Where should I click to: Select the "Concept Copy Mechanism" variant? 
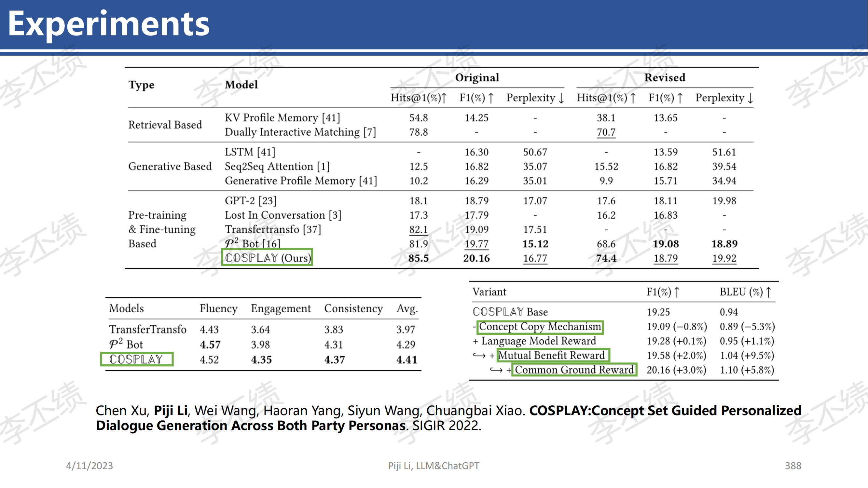click(x=540, y=327)
